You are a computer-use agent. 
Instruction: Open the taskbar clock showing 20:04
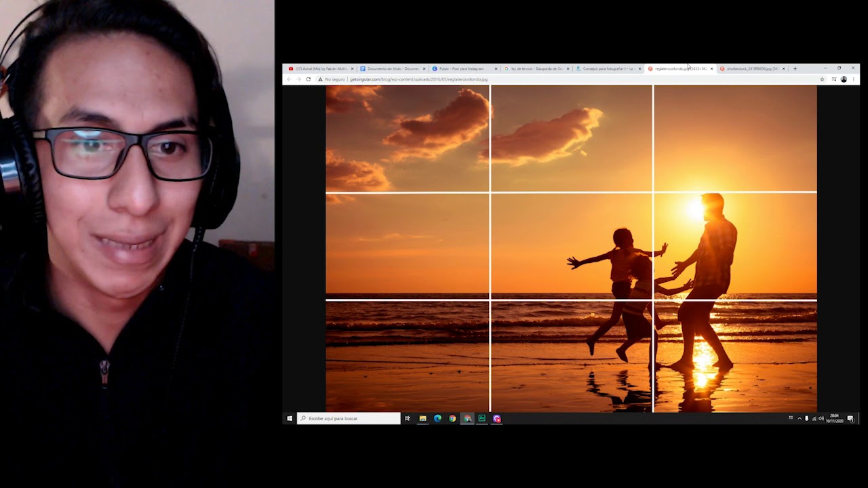pos(834,418)
